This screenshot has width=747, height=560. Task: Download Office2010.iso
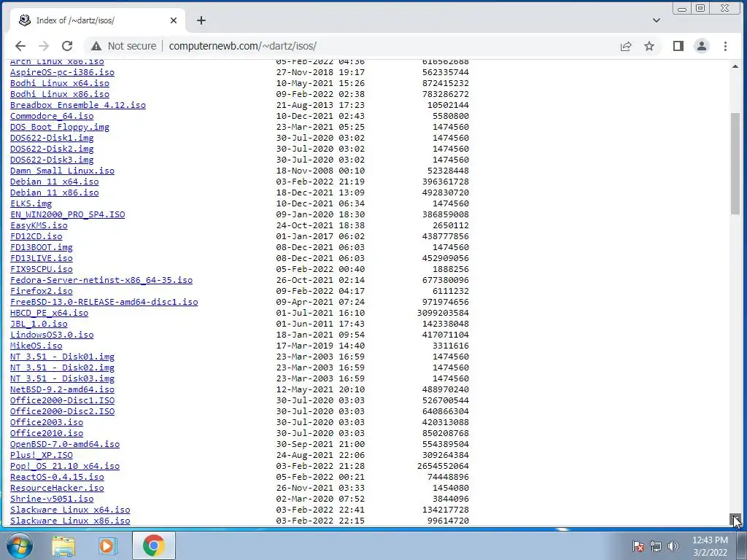[x=47, y=434]
